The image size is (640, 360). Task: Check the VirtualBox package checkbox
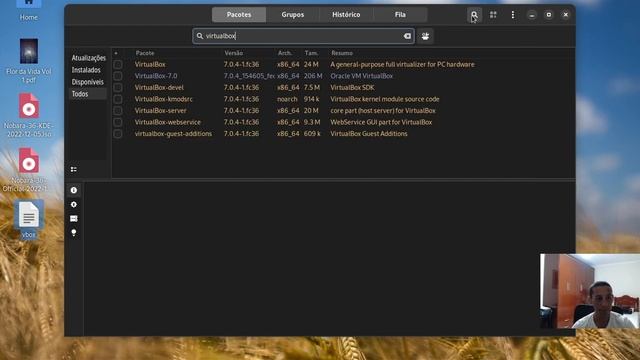(x=118, y=64)
